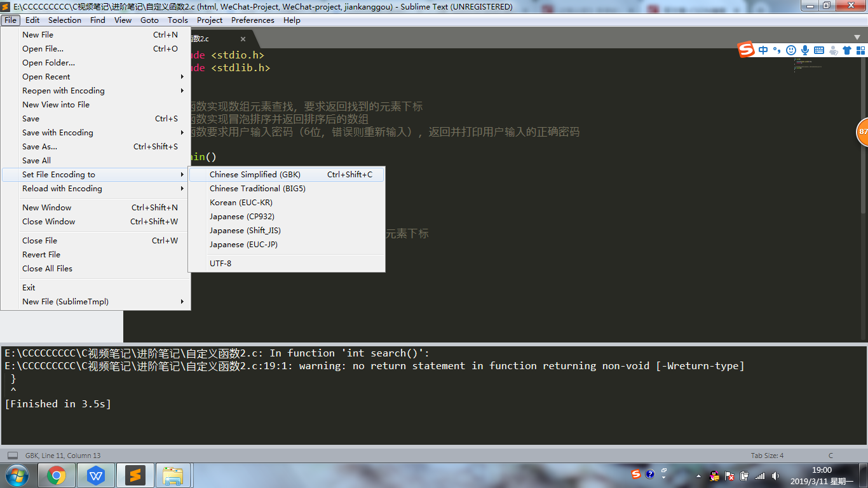The image size is (868, 488).
Task: Choose Exit from File menu
Action: tap(95, 287)
